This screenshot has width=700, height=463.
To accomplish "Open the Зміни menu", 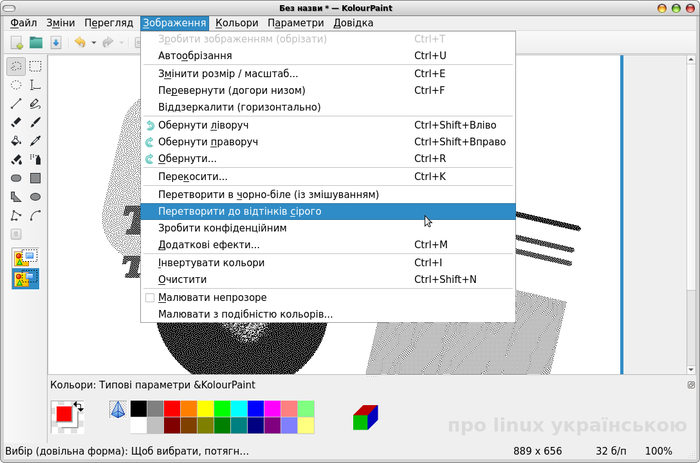I will click(x=61, y=23).
